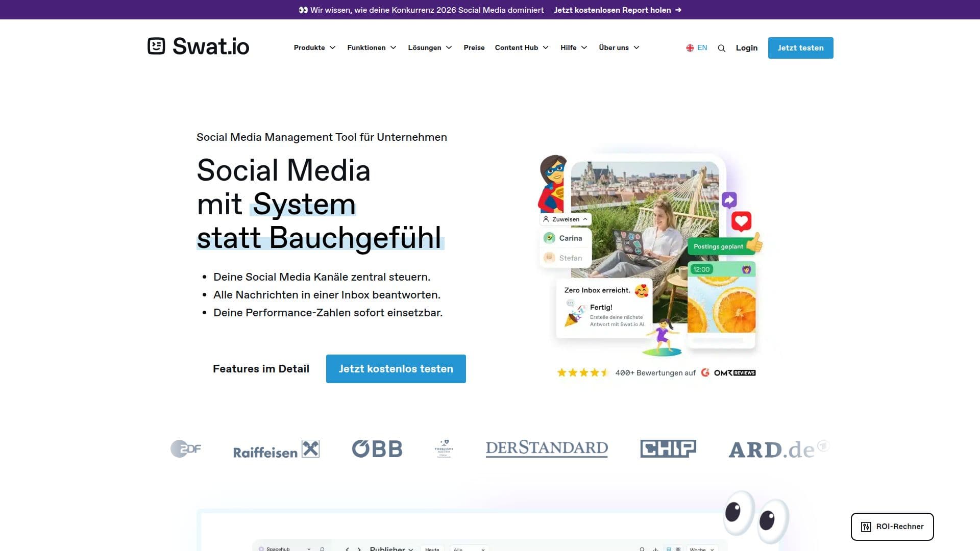This screenshot has width=980, height=551.
Task: Open the ROI-Rechner button
Action: pos(892,527)
